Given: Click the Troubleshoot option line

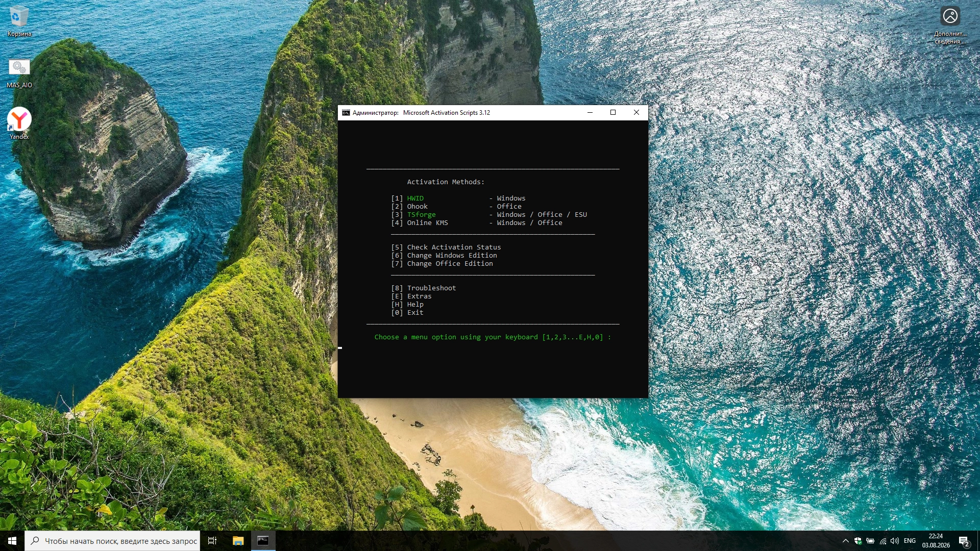Looking at the screenshot, I should point(423,288).
